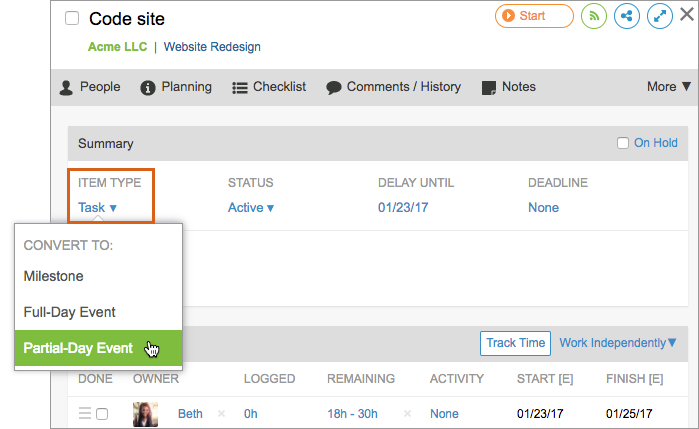Click the Track Time button
This screenshot has width=699, height=429.
(516, 343)
